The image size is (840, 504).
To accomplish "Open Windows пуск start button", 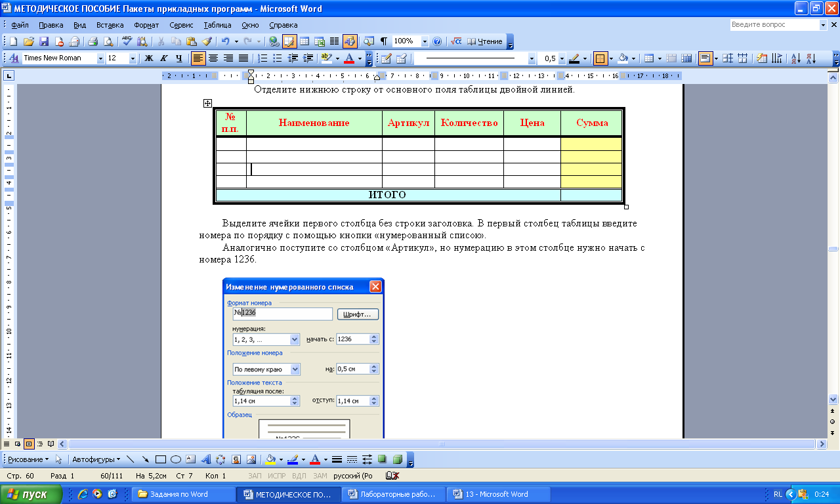I will click(x=31, y=494).
